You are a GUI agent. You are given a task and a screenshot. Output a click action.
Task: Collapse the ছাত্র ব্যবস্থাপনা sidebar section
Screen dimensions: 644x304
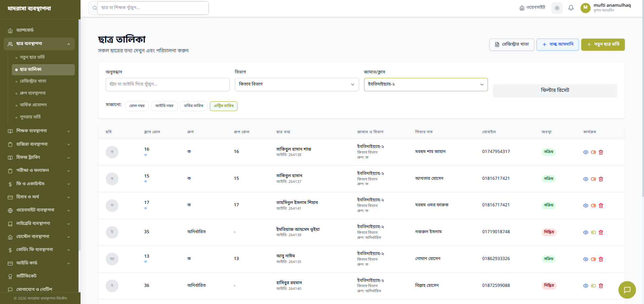coord(68,44)
